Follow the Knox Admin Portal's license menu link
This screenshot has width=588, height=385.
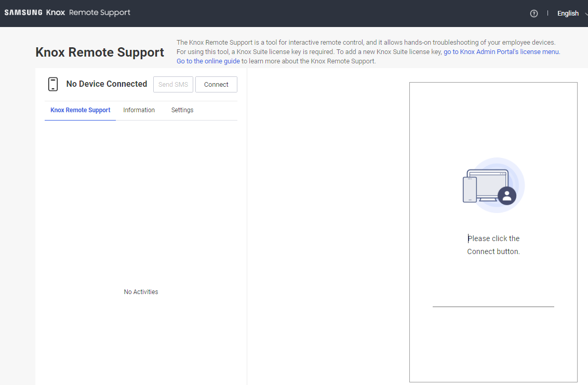502,52
